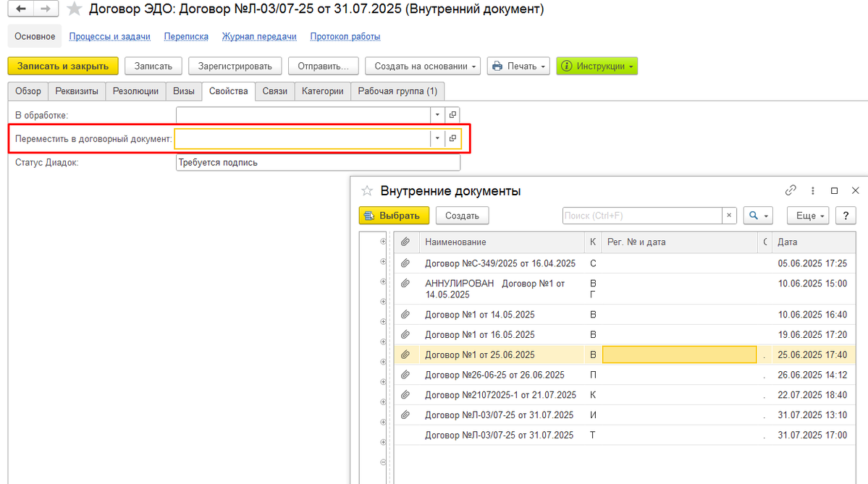This screenshot has height=484, width=868.
Task: Click the Статус Диадок field
Action: [x=318, y=163]
